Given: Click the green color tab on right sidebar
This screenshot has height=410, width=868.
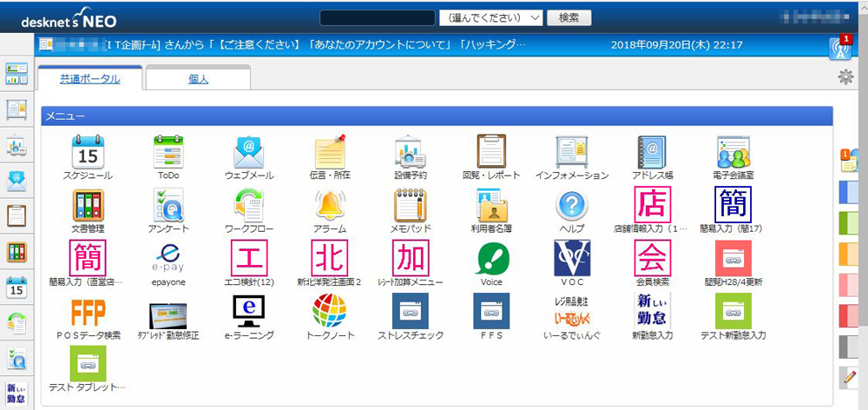Looking at the screenshot, I should click(852, 222).
